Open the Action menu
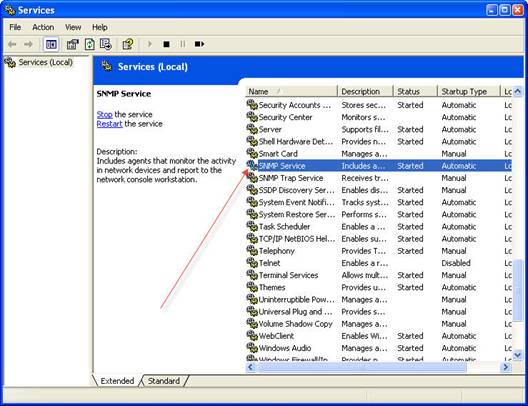 (x=43, y=27)
